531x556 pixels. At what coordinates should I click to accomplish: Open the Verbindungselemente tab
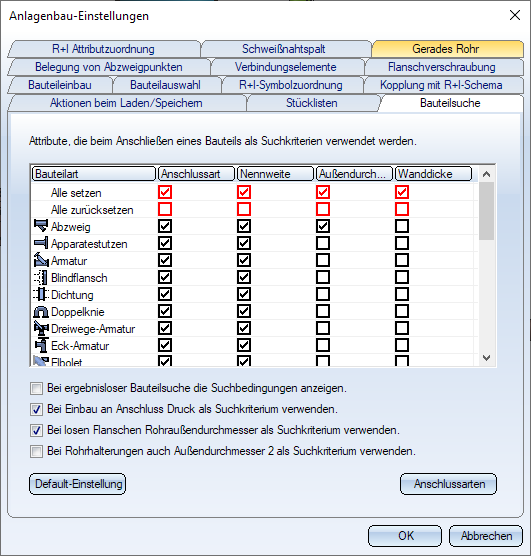coord(286,67)
